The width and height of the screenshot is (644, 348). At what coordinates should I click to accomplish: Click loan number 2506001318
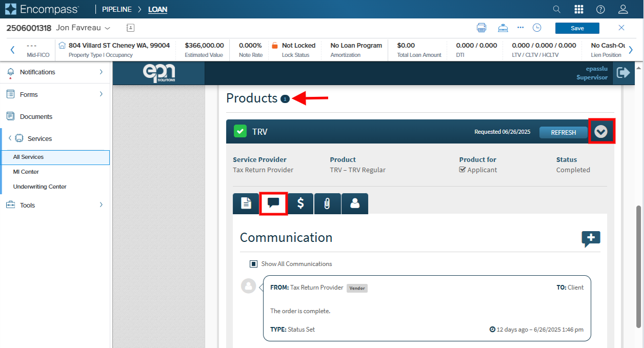[29, 28]
